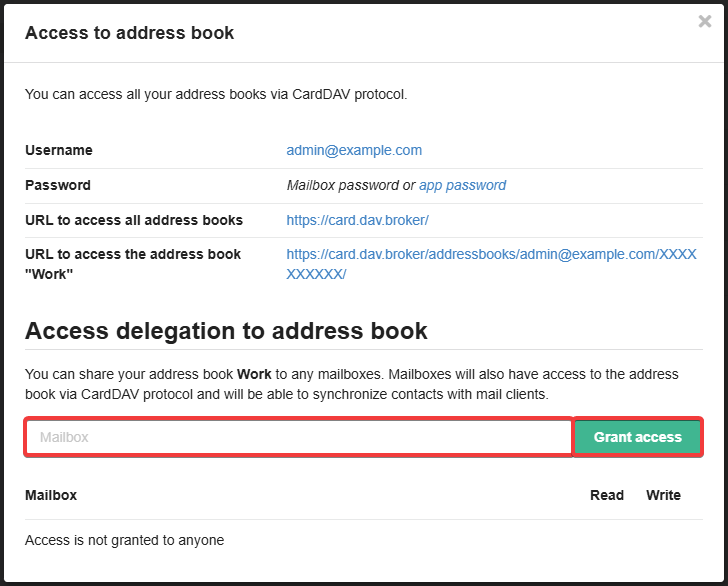Click the admin@example.com username link

point(354,150)
